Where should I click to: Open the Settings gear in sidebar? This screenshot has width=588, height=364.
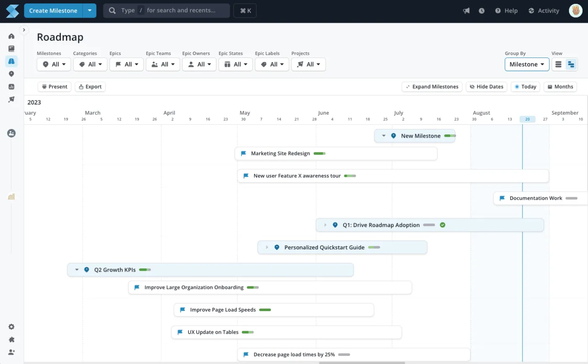11,327
